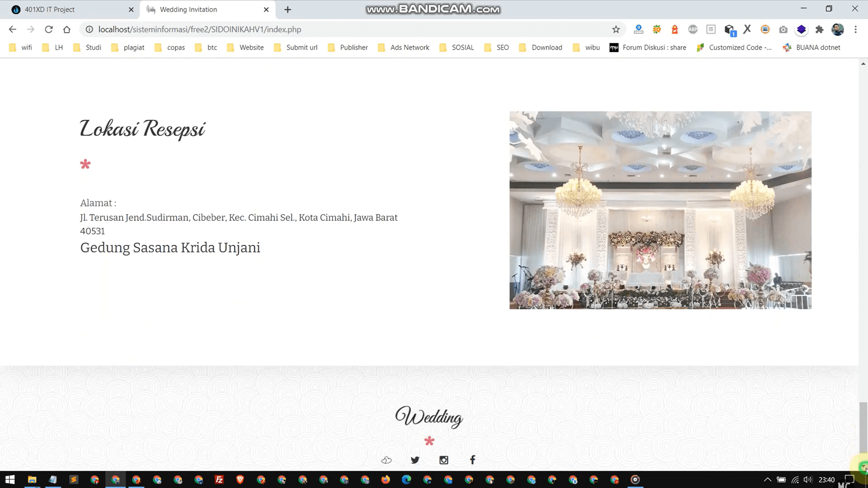The height and width of the screenshot is (488, 868).
Task: Click the purple layered-squares extension
Action: [802, 29]
